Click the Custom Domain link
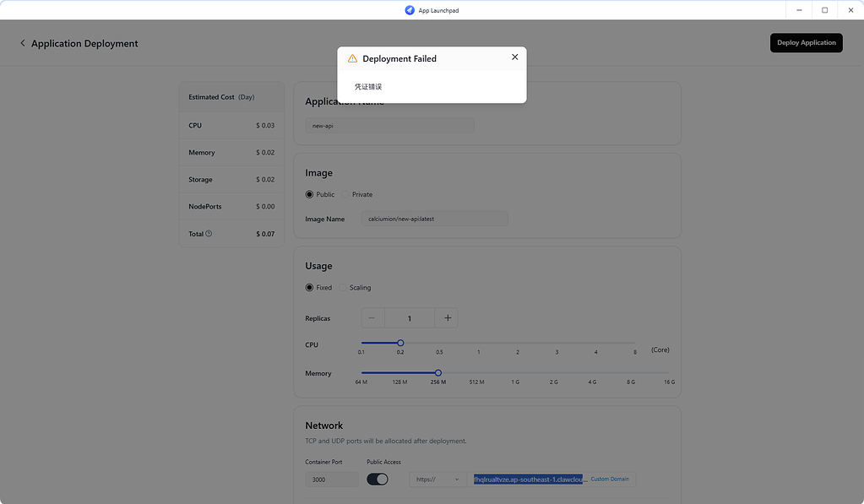 [x=610, y=480]
